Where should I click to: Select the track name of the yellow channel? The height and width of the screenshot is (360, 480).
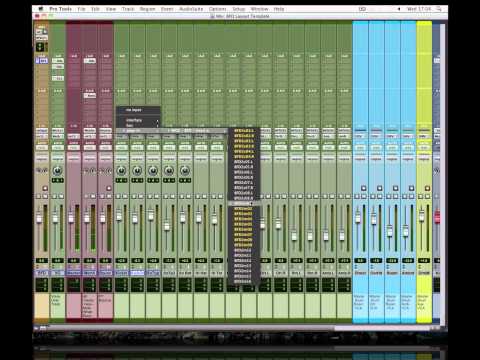point(424,273)
